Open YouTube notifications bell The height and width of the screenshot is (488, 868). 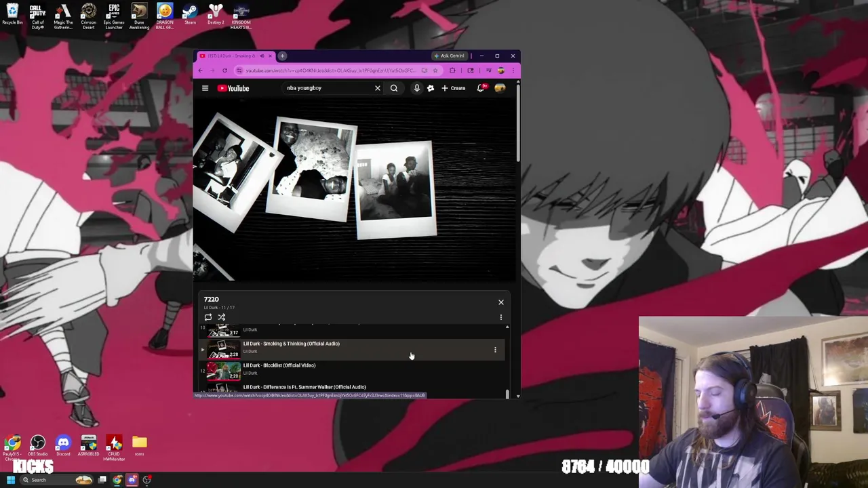click(481, 88)
